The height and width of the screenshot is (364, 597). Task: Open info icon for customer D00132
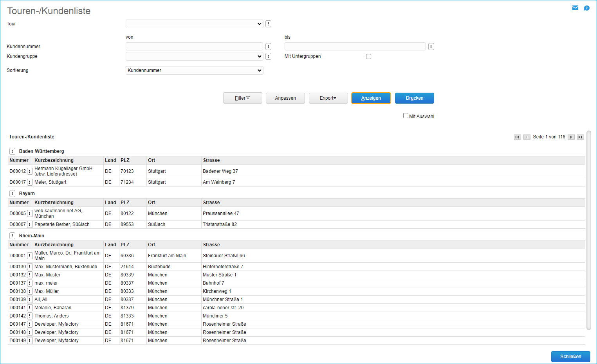click(30, 275)
